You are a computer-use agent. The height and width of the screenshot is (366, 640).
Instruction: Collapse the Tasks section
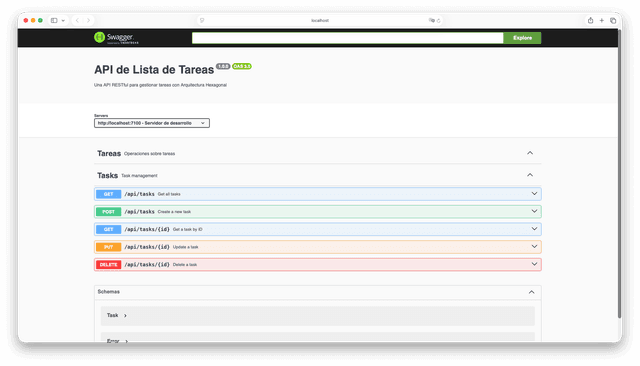click(530, 175)
